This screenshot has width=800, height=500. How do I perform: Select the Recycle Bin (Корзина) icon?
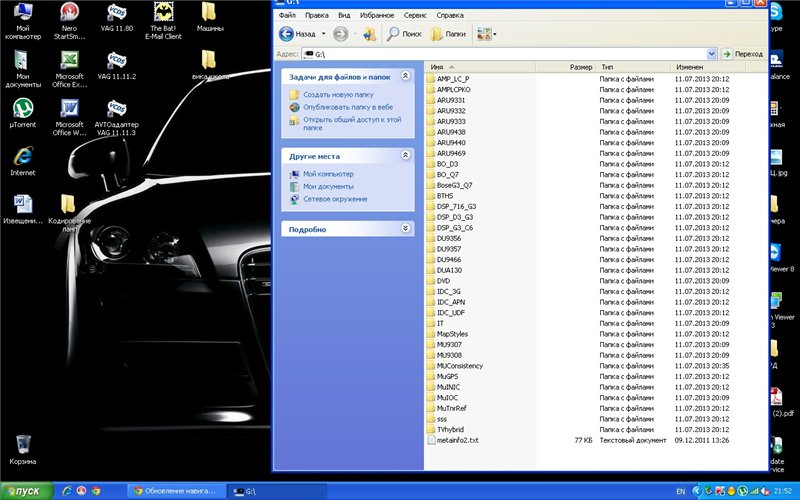point(22,444)
